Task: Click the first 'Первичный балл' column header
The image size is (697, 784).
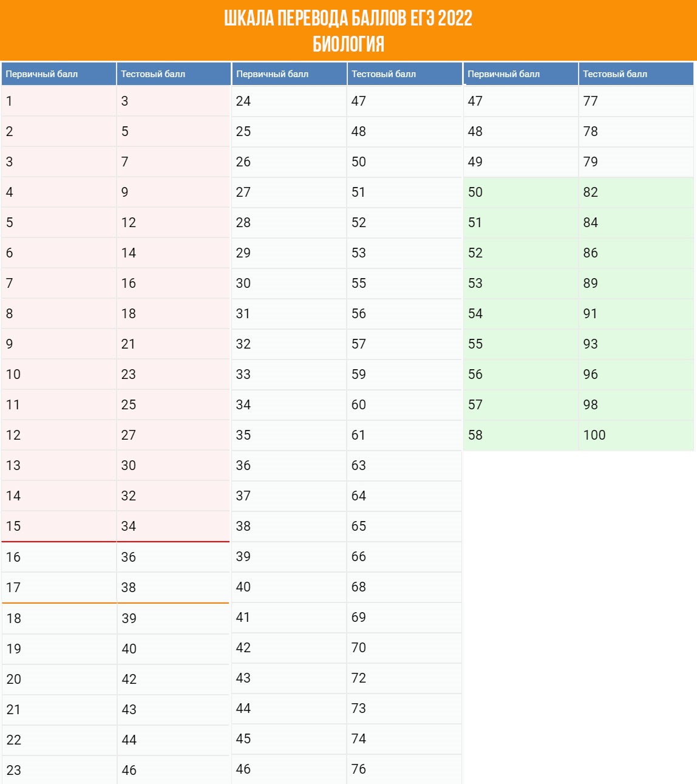Action: [58, 74]
